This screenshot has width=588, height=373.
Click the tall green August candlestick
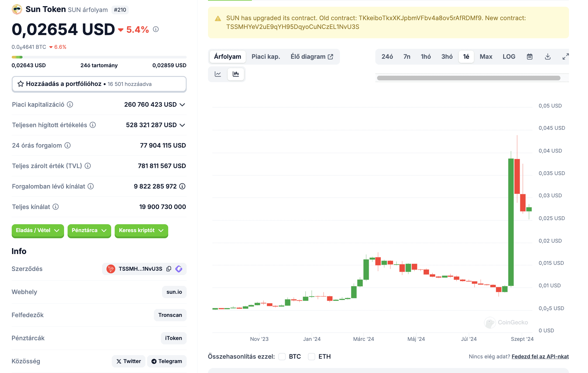[511, 222]
